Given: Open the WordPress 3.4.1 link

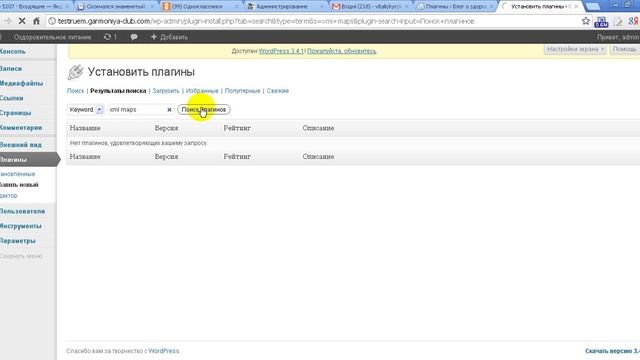Looking at the screenshot, I should click(x=281, y=51).
